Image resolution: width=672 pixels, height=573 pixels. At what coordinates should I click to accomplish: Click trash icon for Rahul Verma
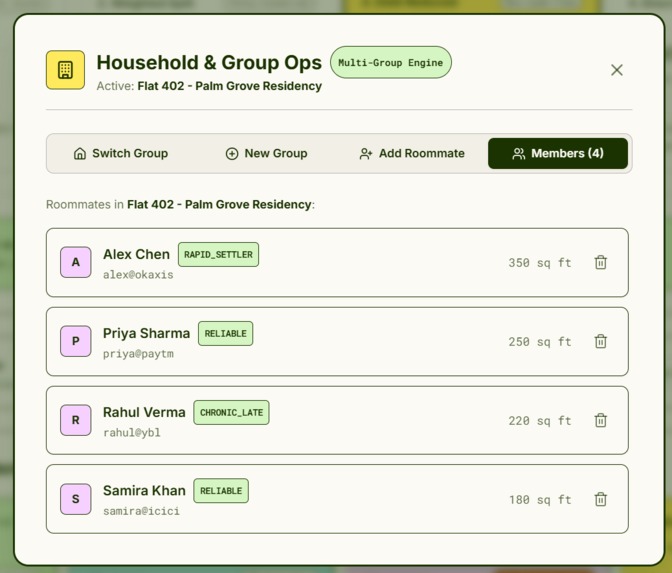point(600,420)
